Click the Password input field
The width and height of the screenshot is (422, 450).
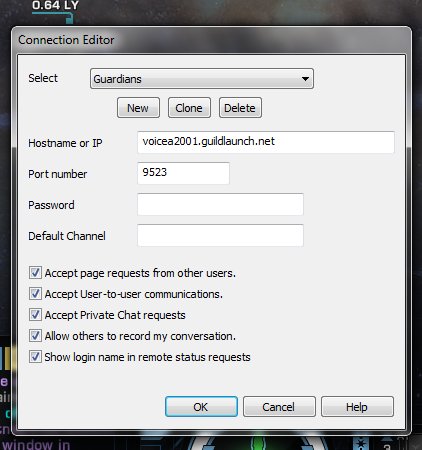click(x=220, y=204)
